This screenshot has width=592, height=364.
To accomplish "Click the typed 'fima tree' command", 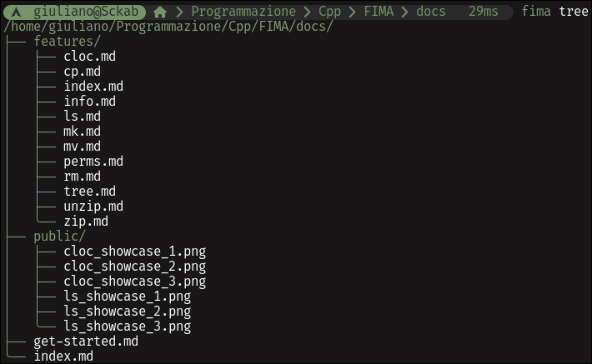I will (x=554, y=12).
